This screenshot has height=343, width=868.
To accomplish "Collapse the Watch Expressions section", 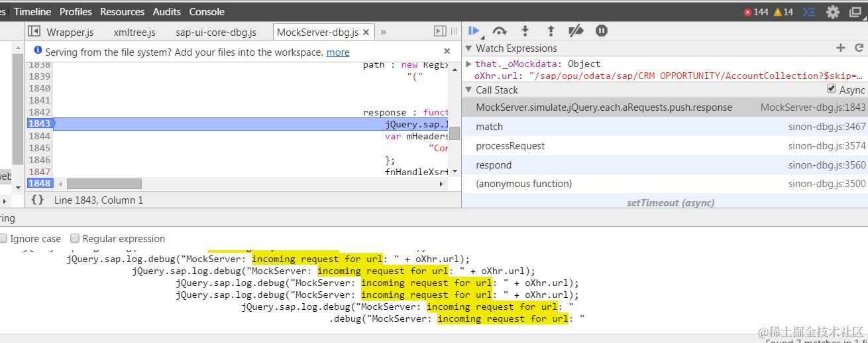I will tap(468, 48).
